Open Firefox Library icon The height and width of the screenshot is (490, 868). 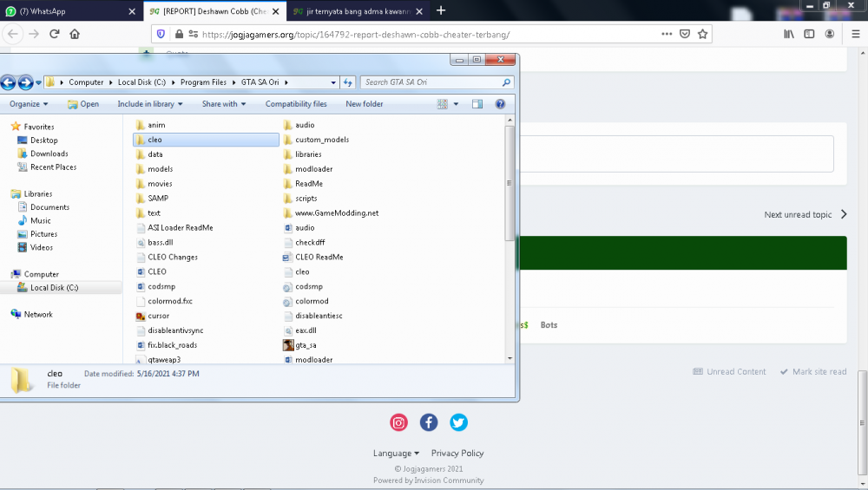(789, 34)
